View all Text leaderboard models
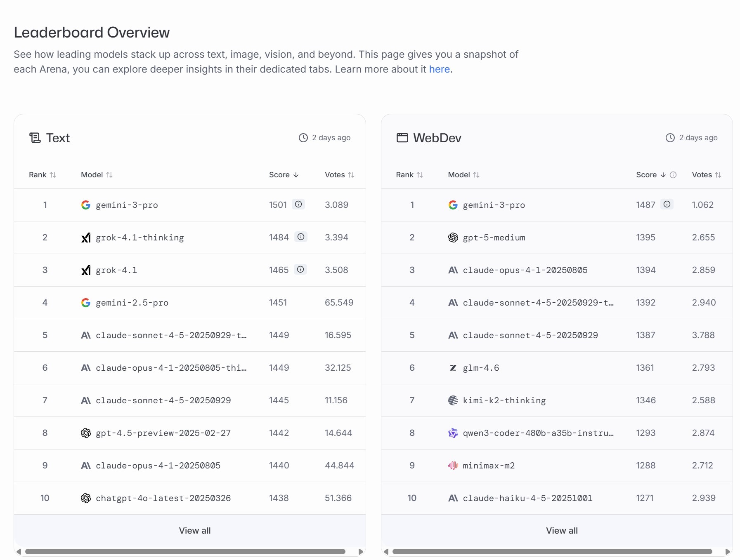Viewport: 740px width, 560px height. 194,531
